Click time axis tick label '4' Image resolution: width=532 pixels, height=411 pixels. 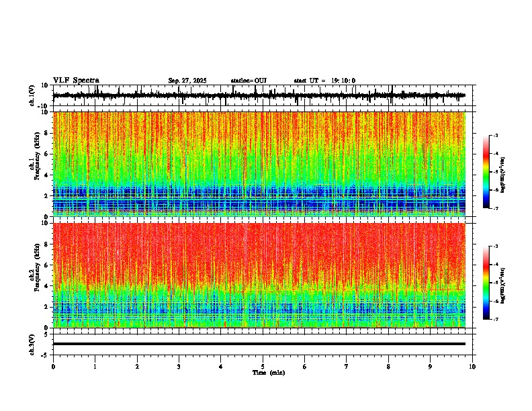coord(221,367)
